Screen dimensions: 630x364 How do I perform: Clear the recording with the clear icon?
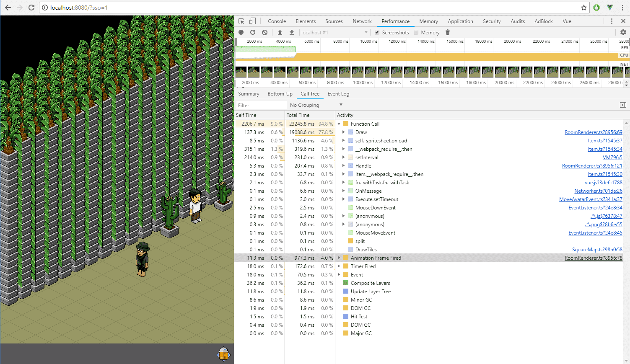pyautogui.click(x=264, y=32)
